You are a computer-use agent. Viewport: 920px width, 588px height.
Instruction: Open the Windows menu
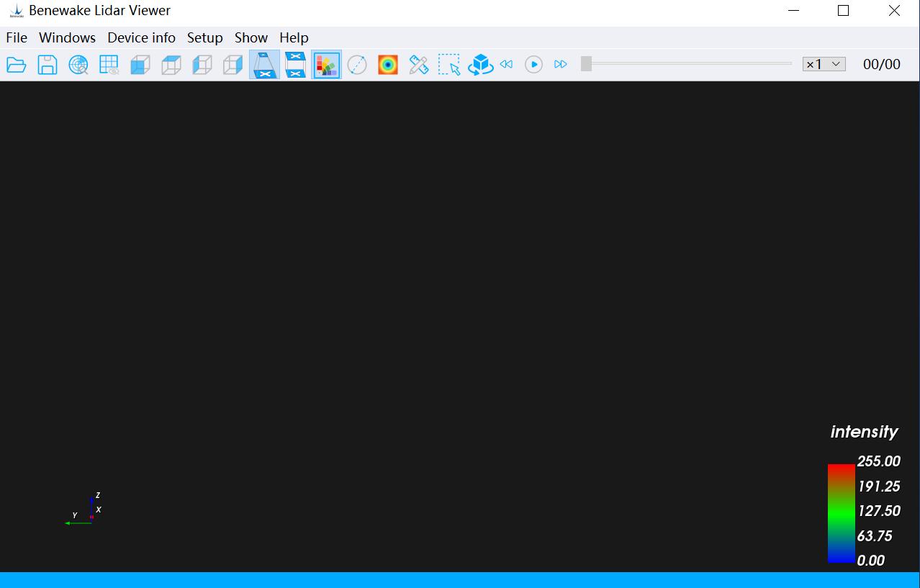click(67, 37)
